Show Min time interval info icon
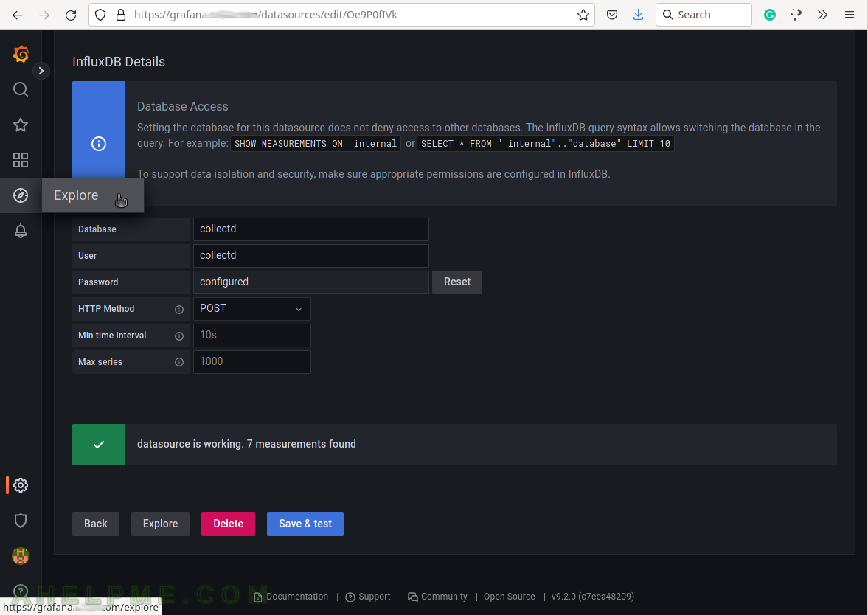This screenshot has width=868, height=615. click(179, 336)
